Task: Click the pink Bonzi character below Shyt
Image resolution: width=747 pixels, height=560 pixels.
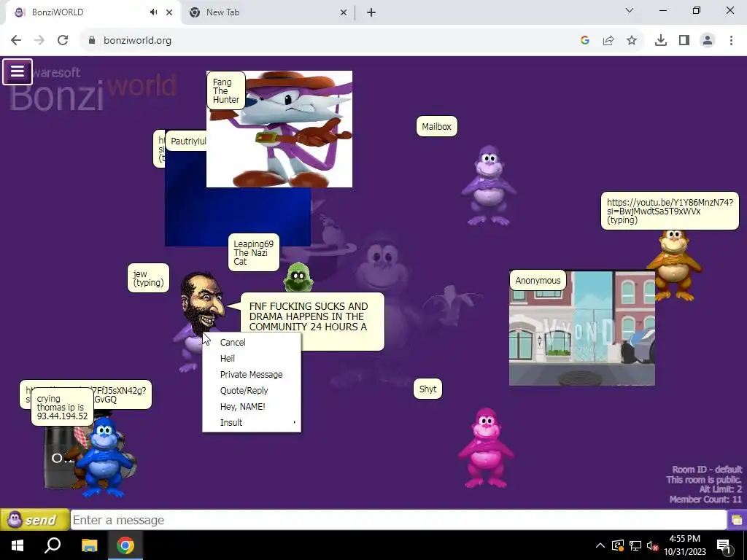Action: (x=485, y=448)
